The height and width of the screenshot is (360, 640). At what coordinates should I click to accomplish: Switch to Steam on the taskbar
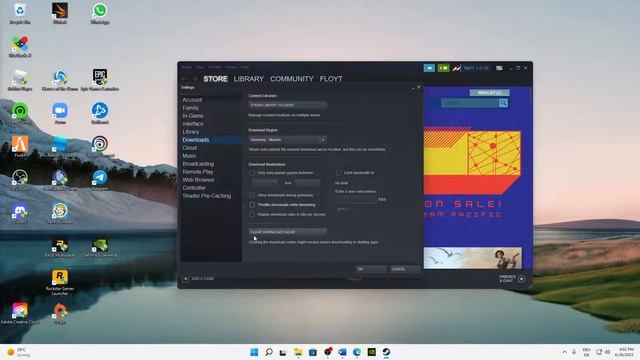(x=386, y=352)
